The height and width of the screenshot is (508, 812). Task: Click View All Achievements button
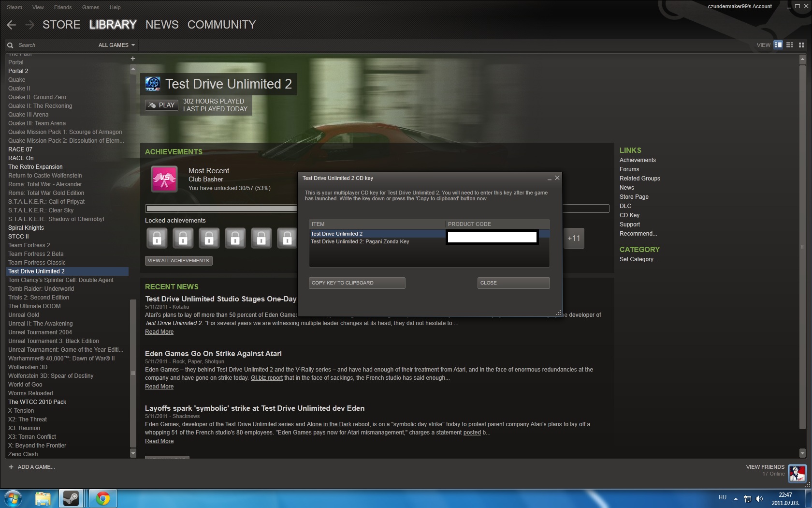pyautogui.click(x=178, y=261)
